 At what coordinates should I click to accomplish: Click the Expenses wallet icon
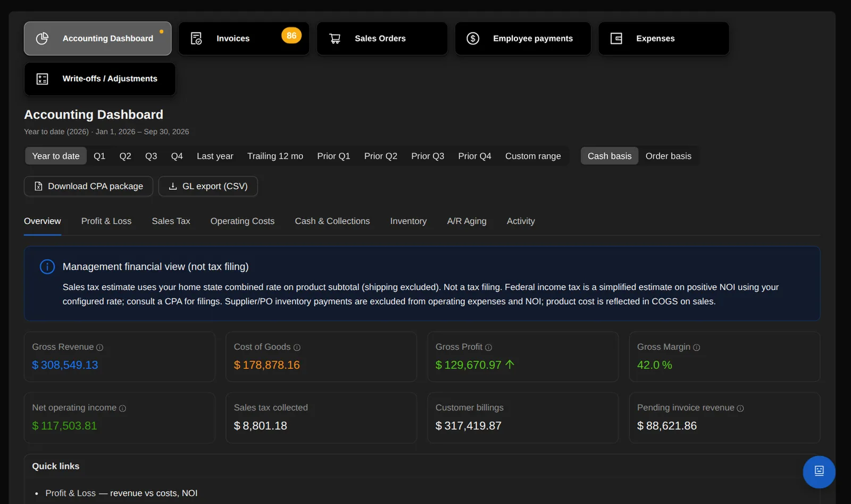pyautogui.click(x=616, y=38)
